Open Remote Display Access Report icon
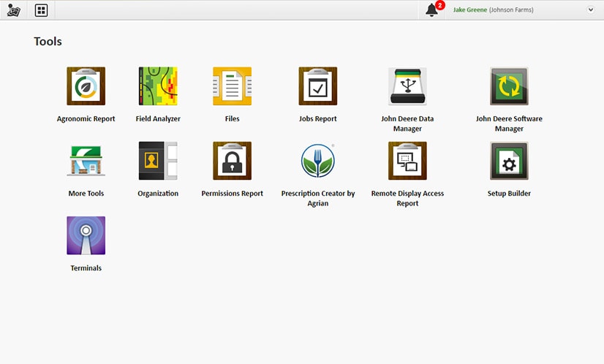 click(407, 161)
